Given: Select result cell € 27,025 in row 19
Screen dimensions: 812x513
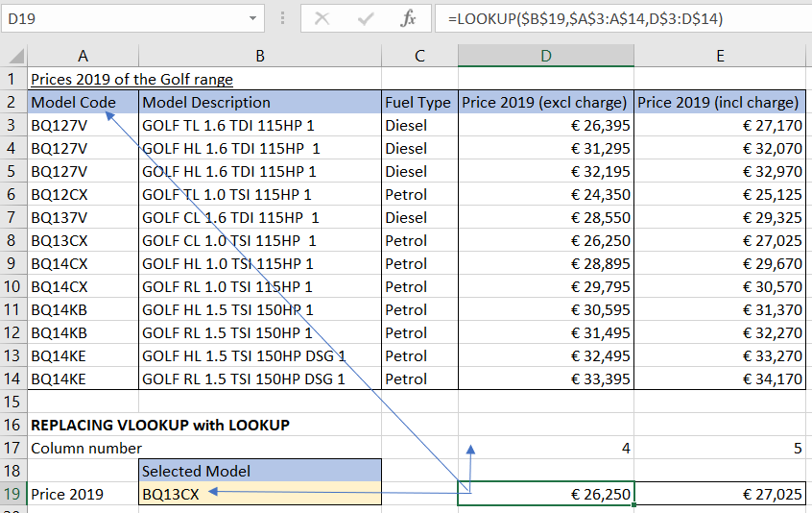Looking at the screenshot, I should click(720, 494).
